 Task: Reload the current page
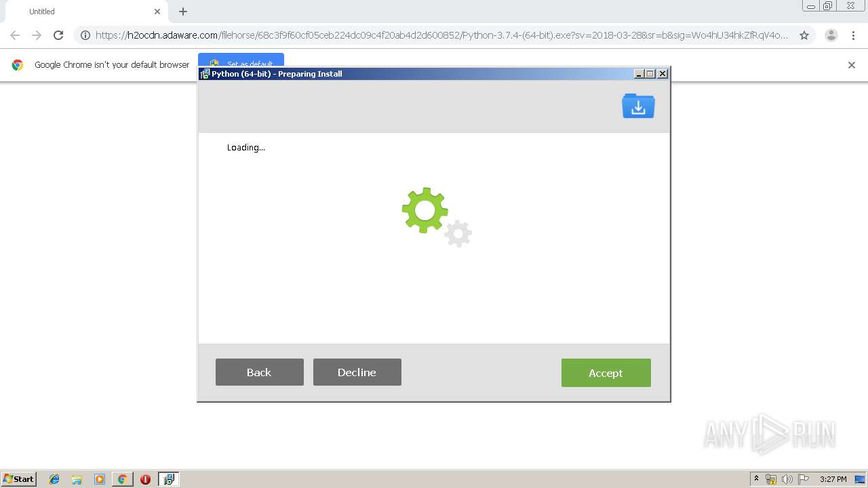tap(58, 35)
